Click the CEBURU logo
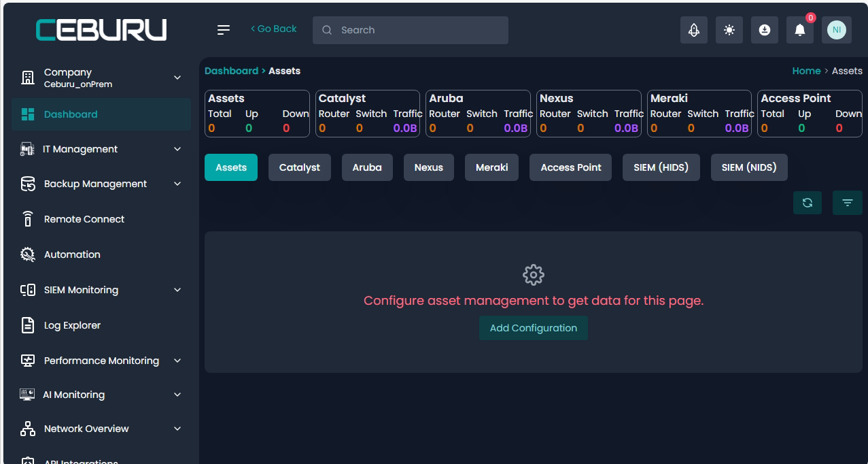Viewport: 868px width, 464px height. click(101, 30)
